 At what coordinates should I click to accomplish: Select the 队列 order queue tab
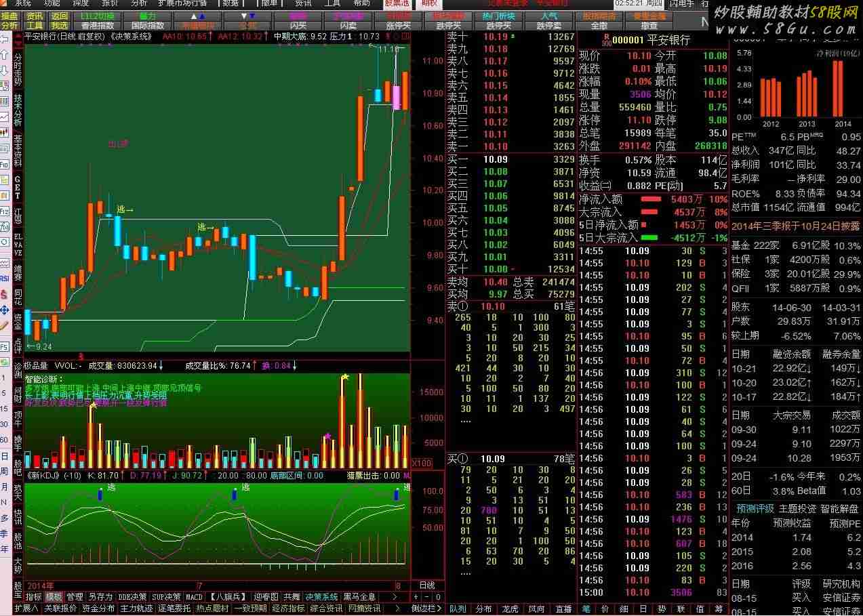pyautogui.click(x=458, y=609)
